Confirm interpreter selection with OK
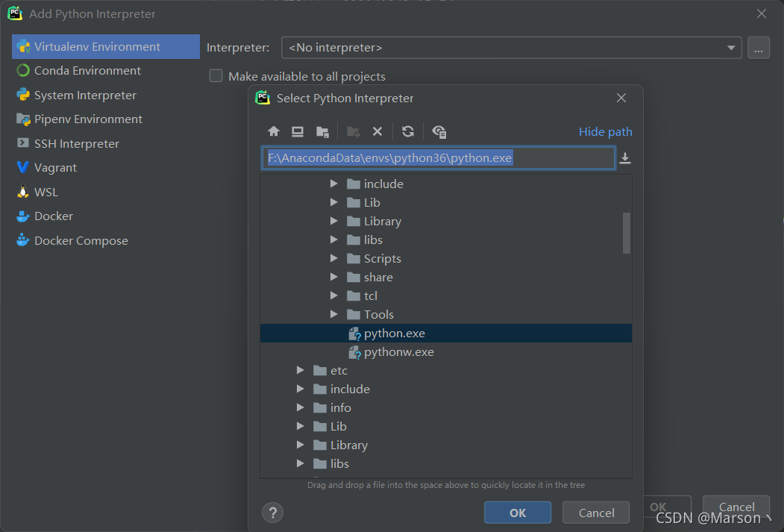Screen dimensions: 784x532 click(x=518, y=513)
